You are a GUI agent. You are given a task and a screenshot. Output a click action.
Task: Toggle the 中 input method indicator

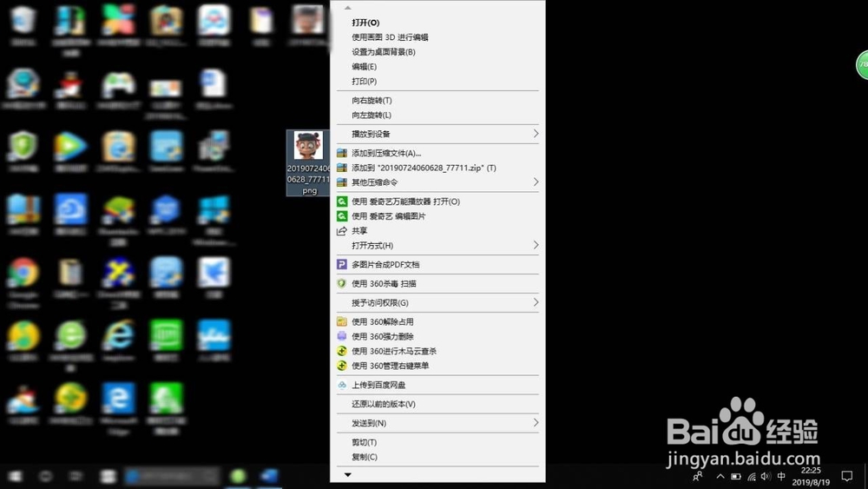[x=781, y=476]
